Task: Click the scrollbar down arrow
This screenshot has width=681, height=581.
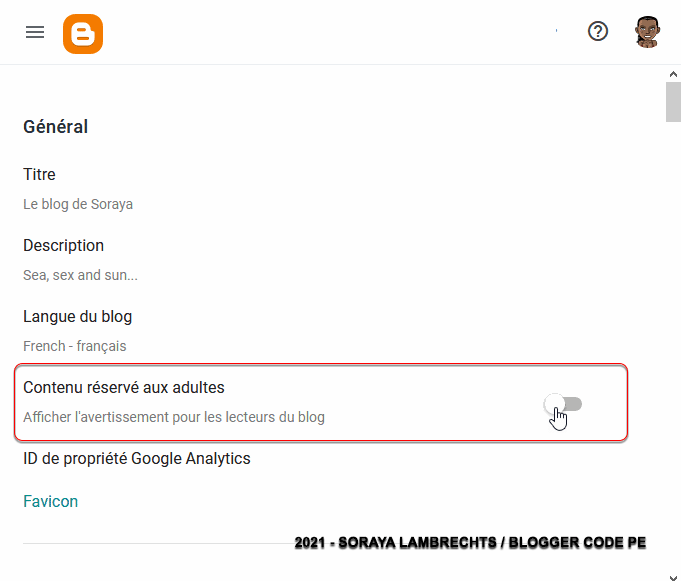Action: tap(673, 572)
